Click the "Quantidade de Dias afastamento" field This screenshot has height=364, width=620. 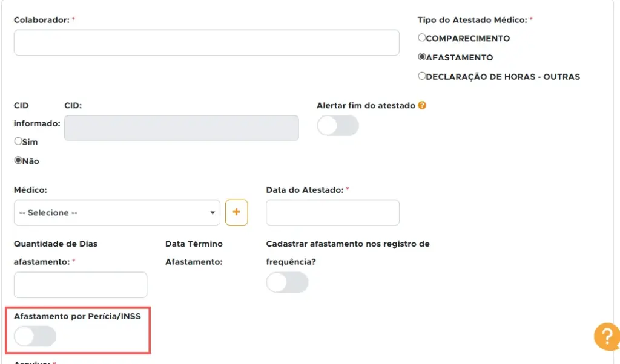[80, 285]
